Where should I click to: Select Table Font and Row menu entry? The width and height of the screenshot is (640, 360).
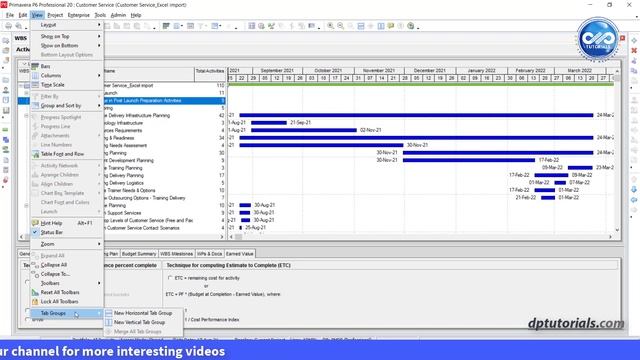click(x=67, y=154)
